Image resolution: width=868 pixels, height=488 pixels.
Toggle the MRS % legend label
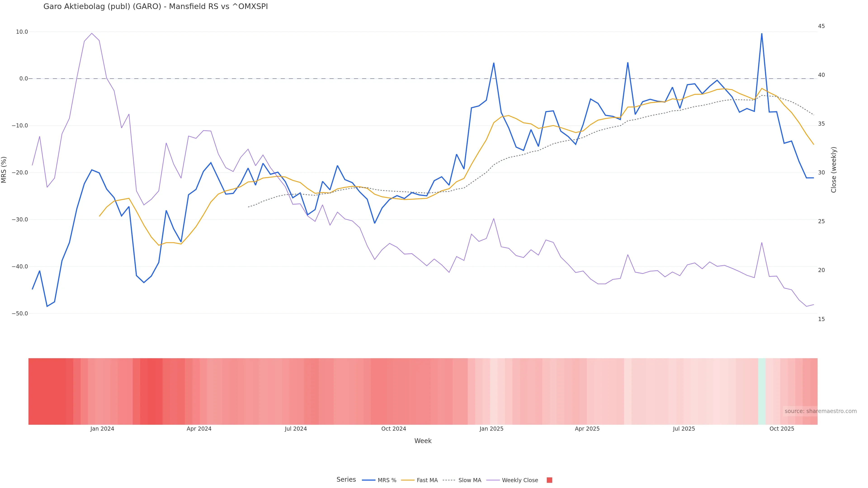pyautogui.click(x=387, y=480)
